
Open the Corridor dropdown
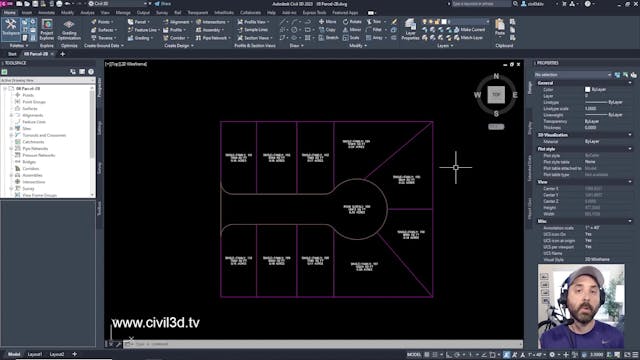point(176,38)
